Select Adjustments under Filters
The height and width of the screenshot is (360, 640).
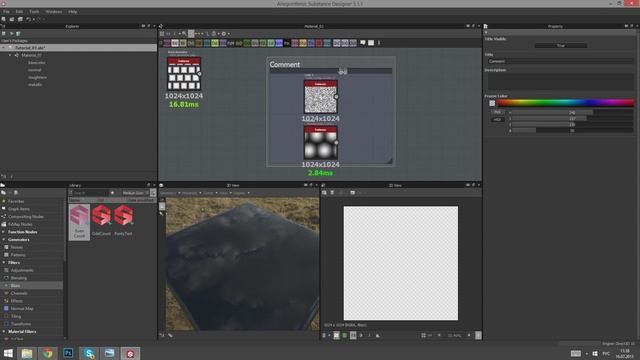[22, 270]
